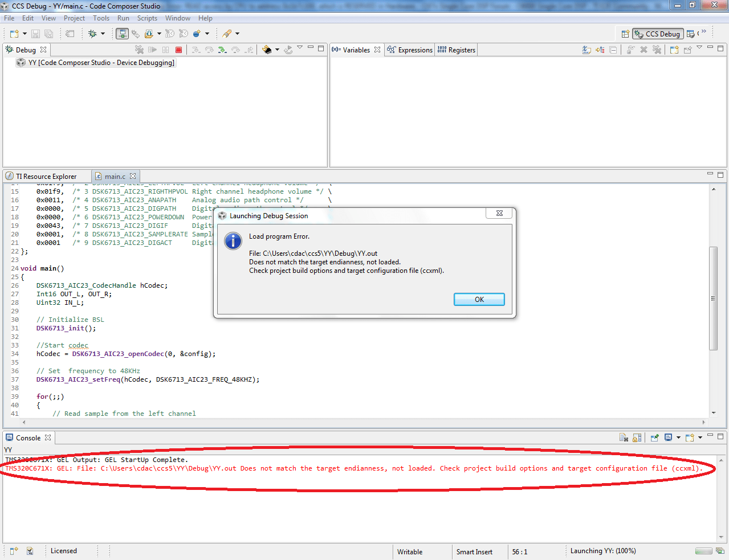Dismiss the Load Program Error with OK
729x560 pixels.
pyautogui.click(x=479, y=299)
